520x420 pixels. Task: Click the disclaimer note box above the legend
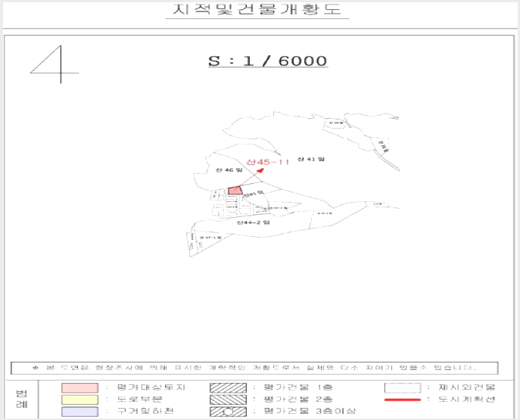[254, 368]
